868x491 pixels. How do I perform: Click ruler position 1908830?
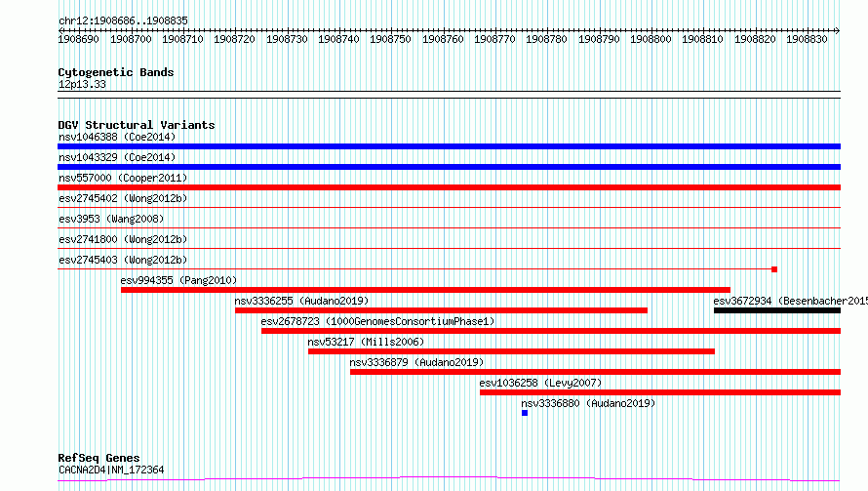pyautogui.click(x=808, y=39)
